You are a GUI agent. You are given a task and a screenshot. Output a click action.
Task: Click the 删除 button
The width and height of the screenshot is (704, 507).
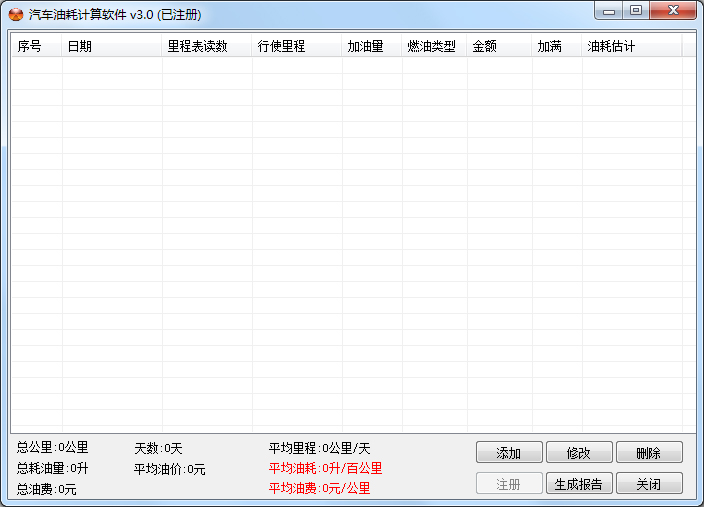[649, 452]
